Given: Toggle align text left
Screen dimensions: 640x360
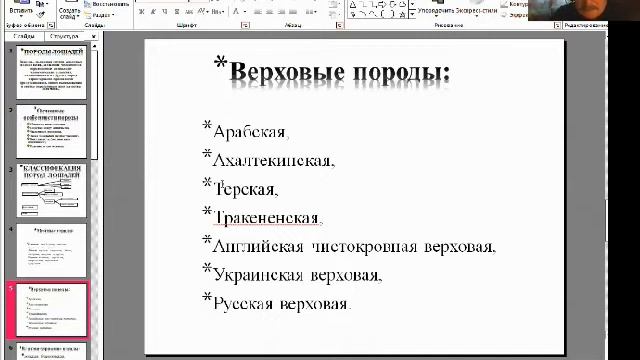Looking at the screenshot, I should pos(258,12).
